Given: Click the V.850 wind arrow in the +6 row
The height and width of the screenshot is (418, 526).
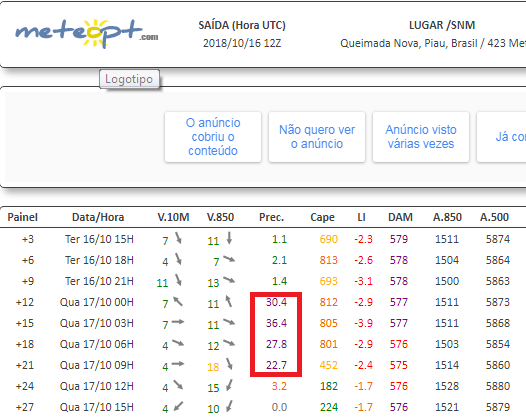Looking at the screenshot, I should point(229,259).
